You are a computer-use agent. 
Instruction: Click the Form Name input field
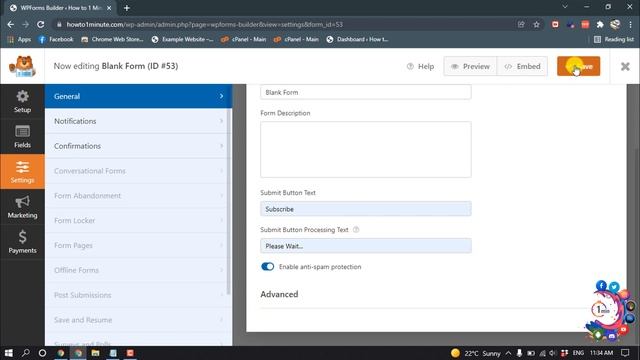pos(366,92)
